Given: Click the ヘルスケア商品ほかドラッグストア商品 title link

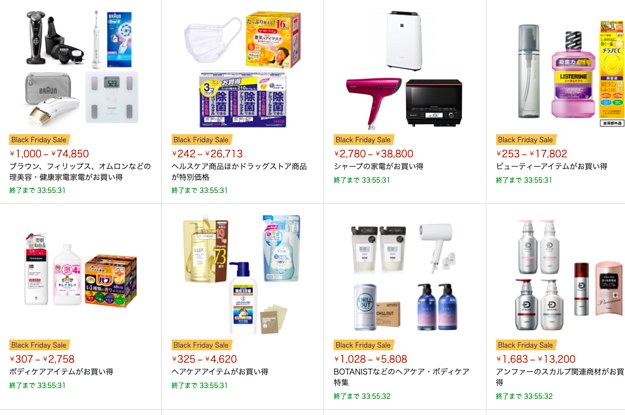Looking at the screenshot, I should (239, 171).
